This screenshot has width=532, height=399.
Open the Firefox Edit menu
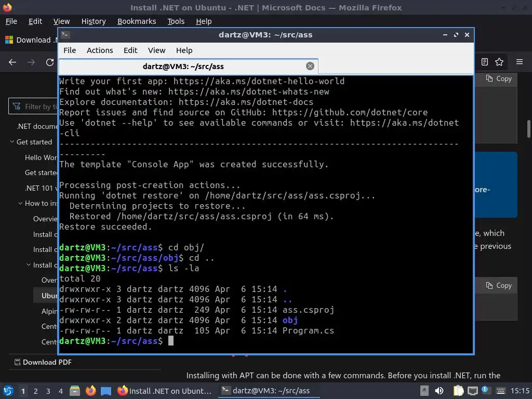tap(35, 21)
